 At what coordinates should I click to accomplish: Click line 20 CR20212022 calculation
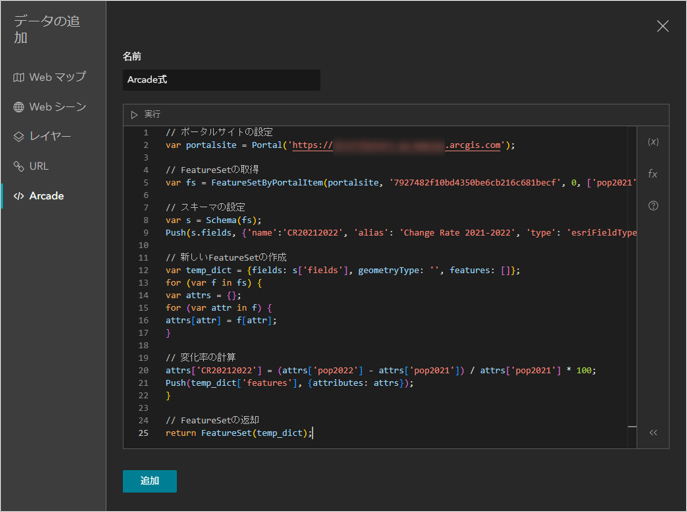click(x=381, y=371)
